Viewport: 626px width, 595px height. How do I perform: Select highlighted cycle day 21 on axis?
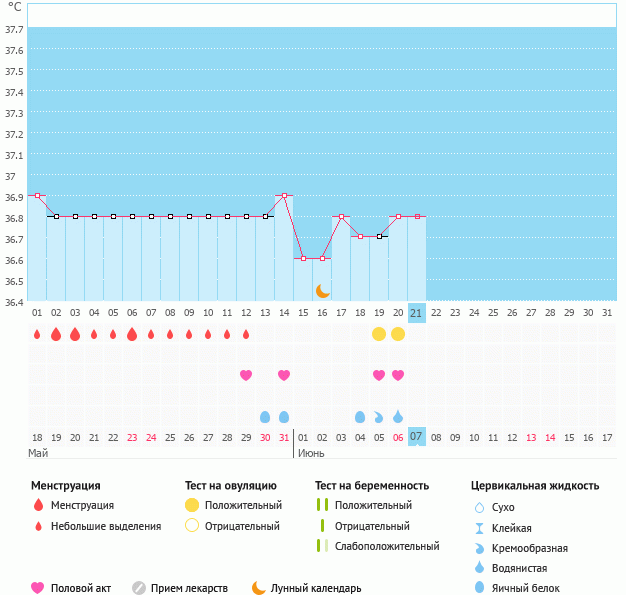pos(417,312)
